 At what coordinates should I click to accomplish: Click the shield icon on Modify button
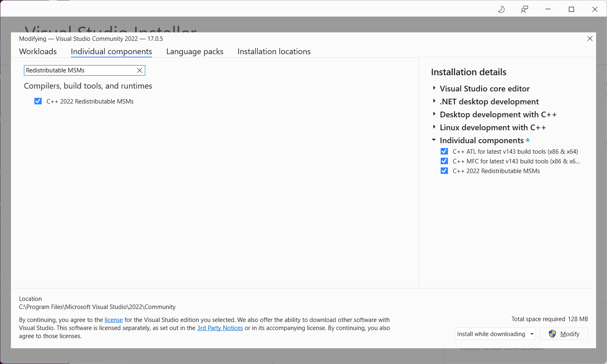(x=552, y=334)
